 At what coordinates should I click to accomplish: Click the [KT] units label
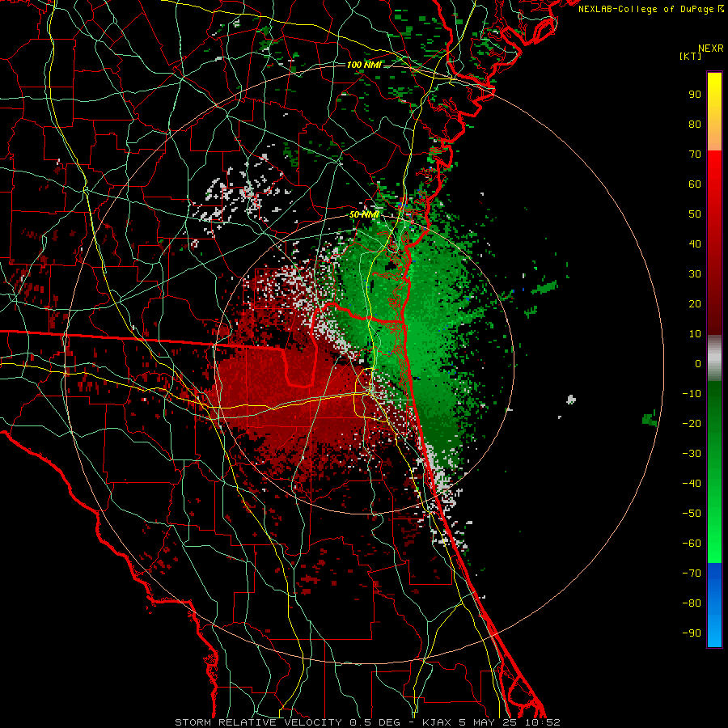pos(690,56)
